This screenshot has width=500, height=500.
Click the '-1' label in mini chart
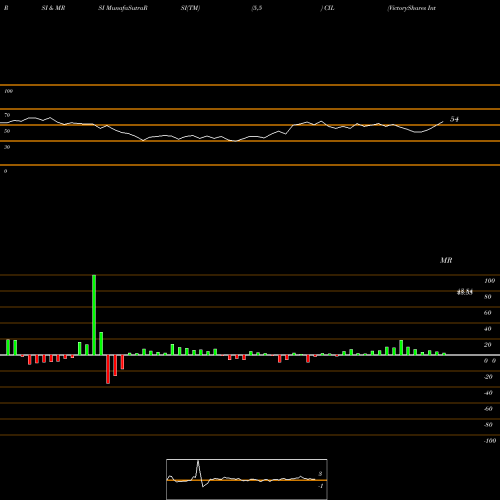(x=320, y=486)
